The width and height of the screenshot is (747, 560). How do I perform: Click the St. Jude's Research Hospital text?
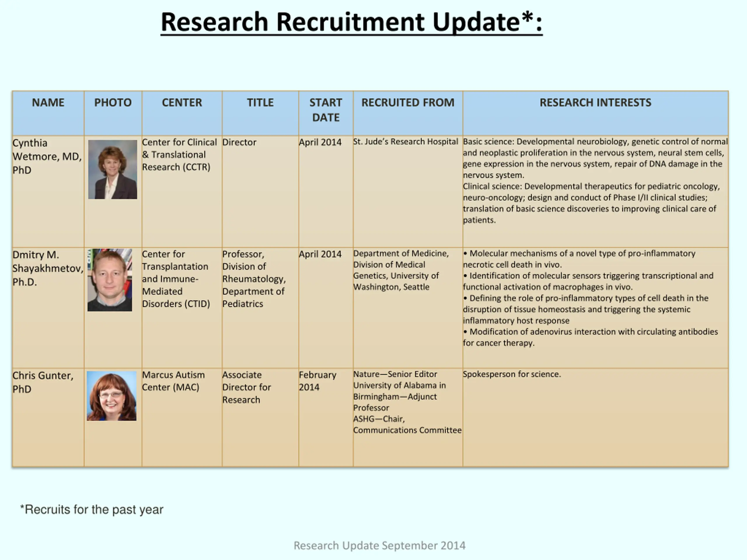405,142
